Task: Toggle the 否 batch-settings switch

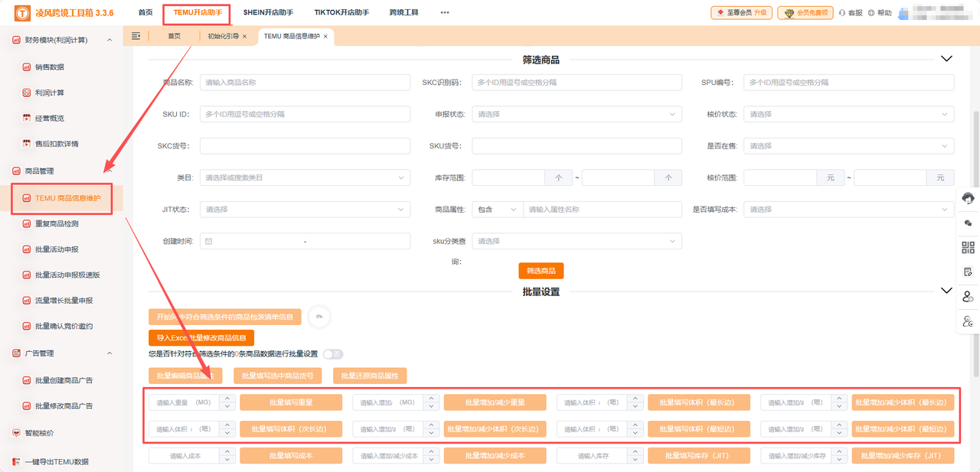Action: [333, 354]
